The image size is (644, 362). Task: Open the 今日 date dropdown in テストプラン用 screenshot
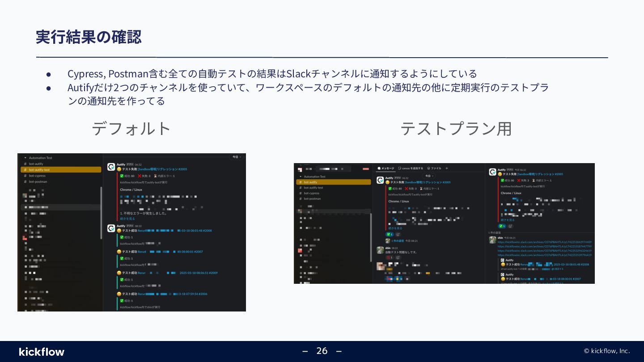coord(429,176)
